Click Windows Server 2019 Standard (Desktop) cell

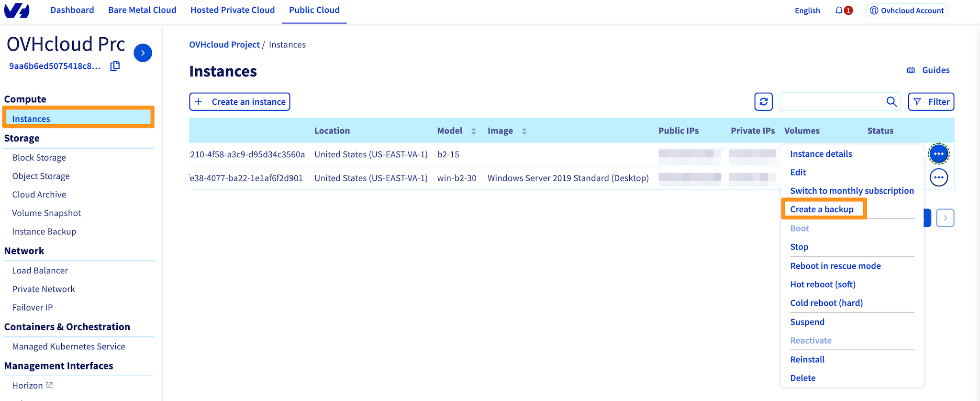click(568, 178)
